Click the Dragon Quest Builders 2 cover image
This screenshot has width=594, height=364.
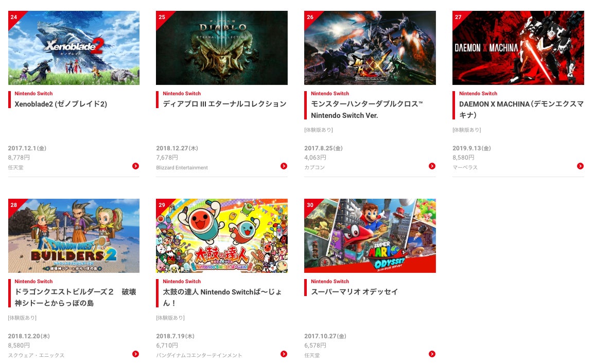74,236
